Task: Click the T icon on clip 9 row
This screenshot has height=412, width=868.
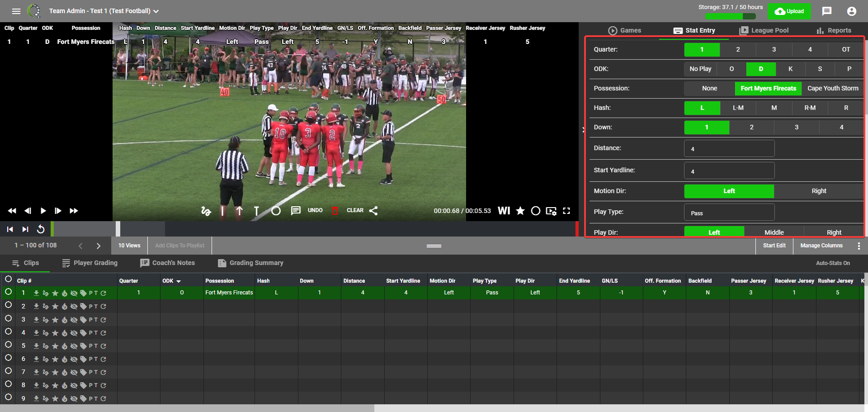Action: pyautogui.click(x=96, y=399)
